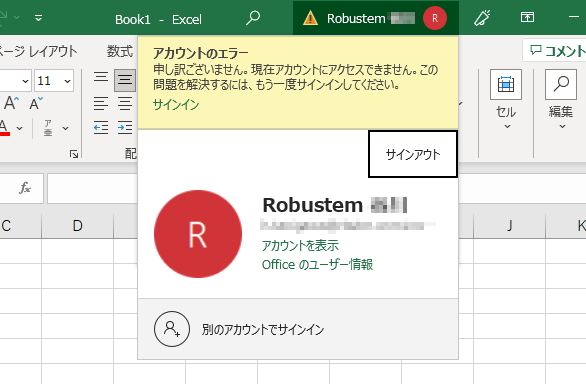586x384 pixels.
Task: Open the 編集 editing dropdown
Action: 561,100
